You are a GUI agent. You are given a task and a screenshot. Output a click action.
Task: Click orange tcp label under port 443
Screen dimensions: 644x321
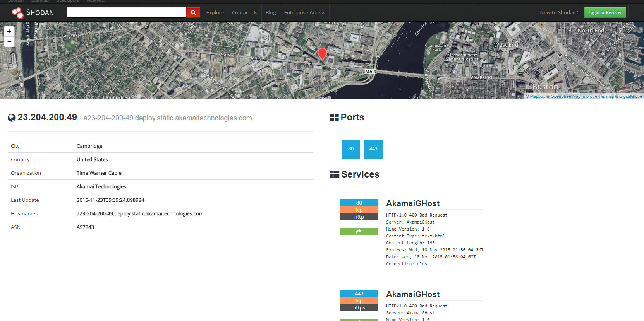coord(359,301)
